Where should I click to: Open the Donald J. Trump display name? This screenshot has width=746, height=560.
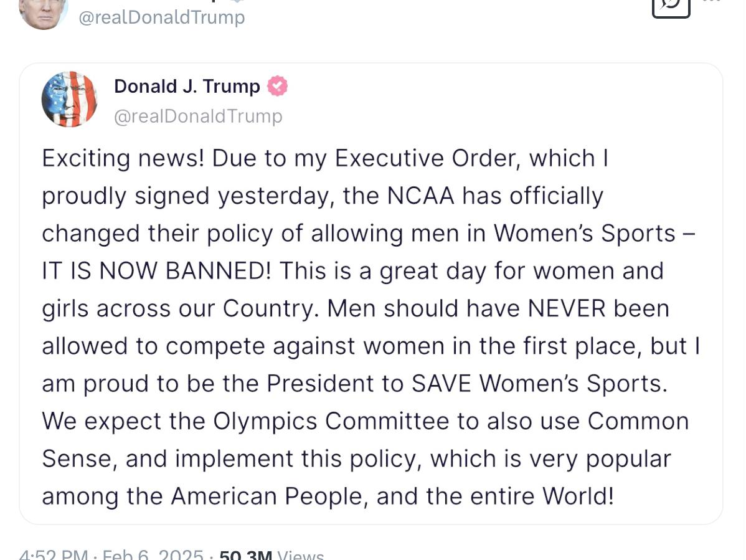pyautogui.click(x=187, y=86)
